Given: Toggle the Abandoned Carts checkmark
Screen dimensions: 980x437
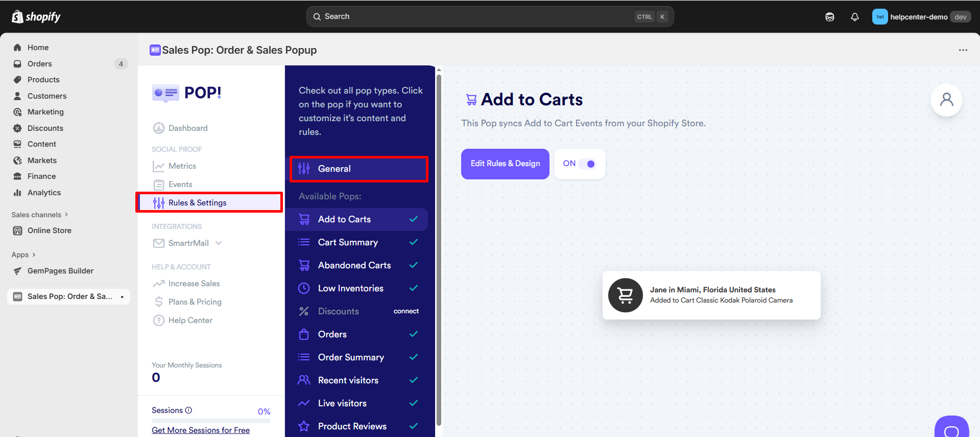Looking at the screenshot, I should coord(414,265).
